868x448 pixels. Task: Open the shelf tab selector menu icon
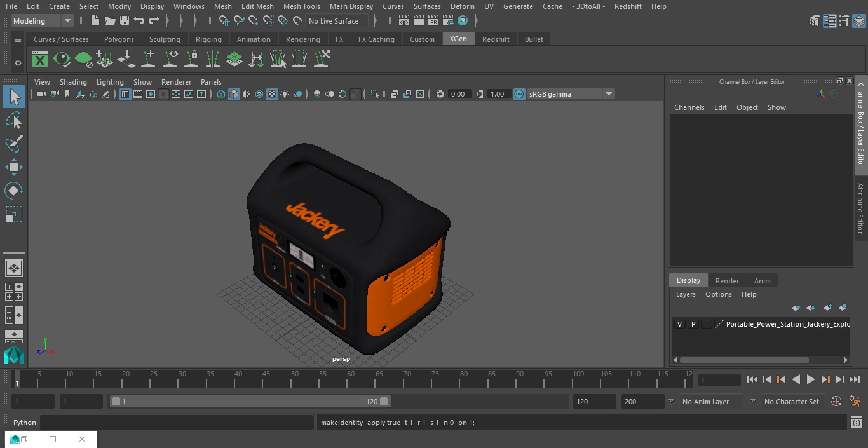pyautogui.click(x=18, y=39)
